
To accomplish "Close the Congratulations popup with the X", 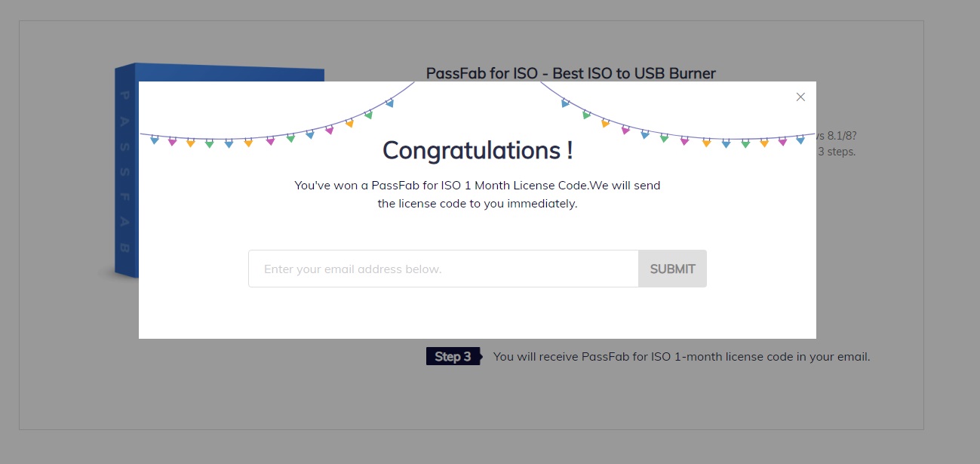I will click(x=800, y=97).
